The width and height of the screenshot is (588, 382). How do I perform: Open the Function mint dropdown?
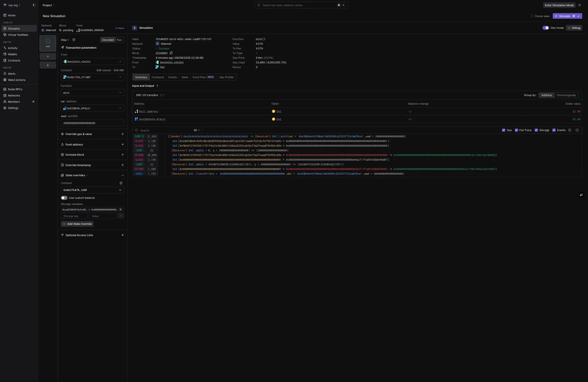[93, 93]
